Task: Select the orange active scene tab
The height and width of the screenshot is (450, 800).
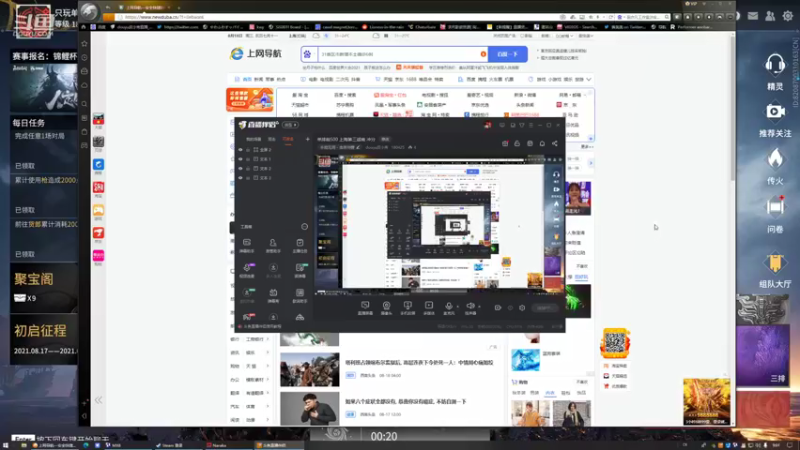Action: tap(288, 139)
